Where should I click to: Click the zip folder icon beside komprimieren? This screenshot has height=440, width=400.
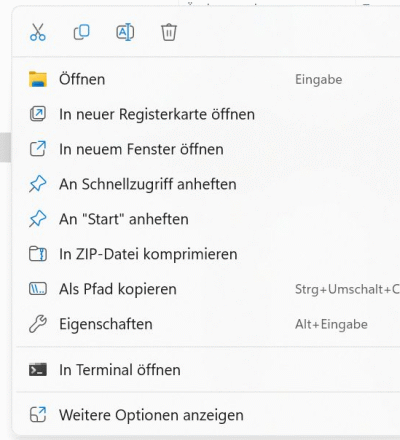pos(38,254)
